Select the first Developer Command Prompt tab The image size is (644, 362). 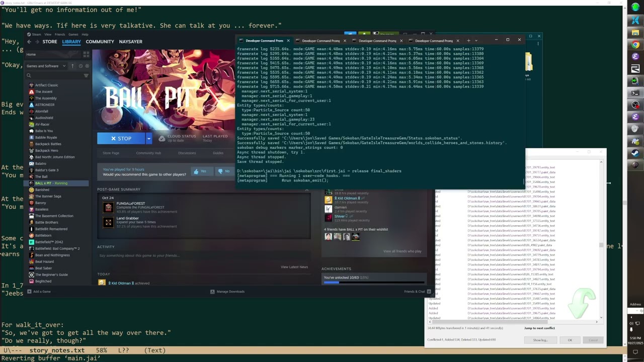point(264,40)
